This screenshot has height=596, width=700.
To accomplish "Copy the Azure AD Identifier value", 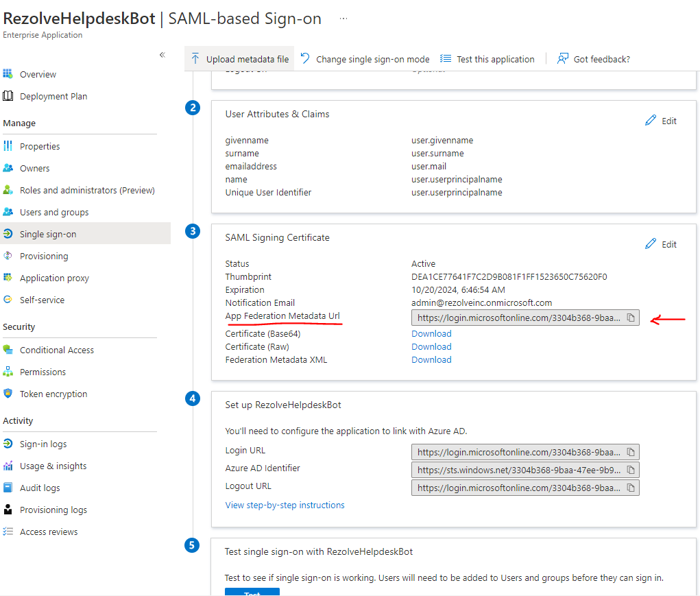I will [x=630, y=470].
